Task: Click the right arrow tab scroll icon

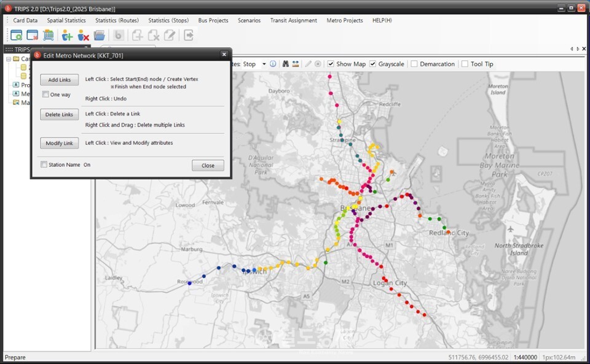Action: (x=578, y=49)
